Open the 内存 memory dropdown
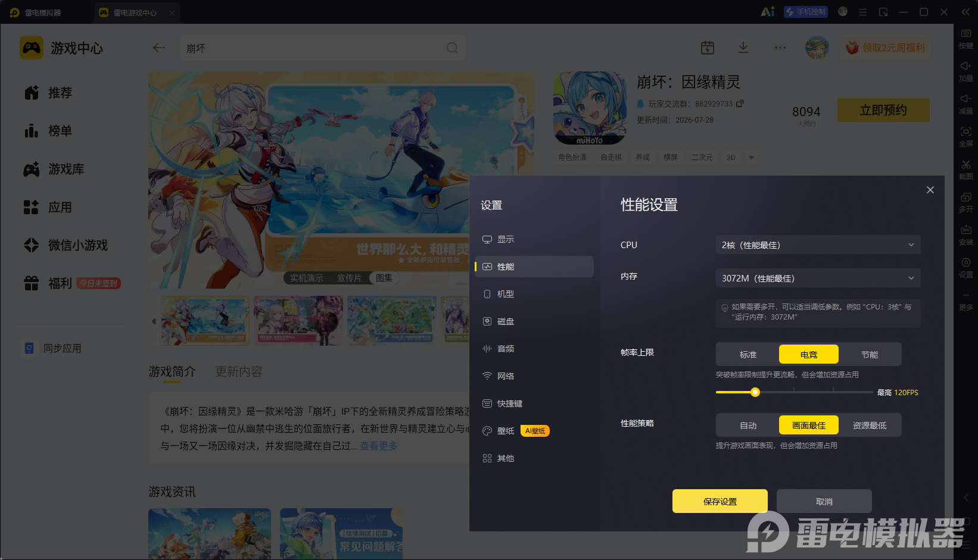The height and width of the screenshot is (560, 978). tap(818, 279)
